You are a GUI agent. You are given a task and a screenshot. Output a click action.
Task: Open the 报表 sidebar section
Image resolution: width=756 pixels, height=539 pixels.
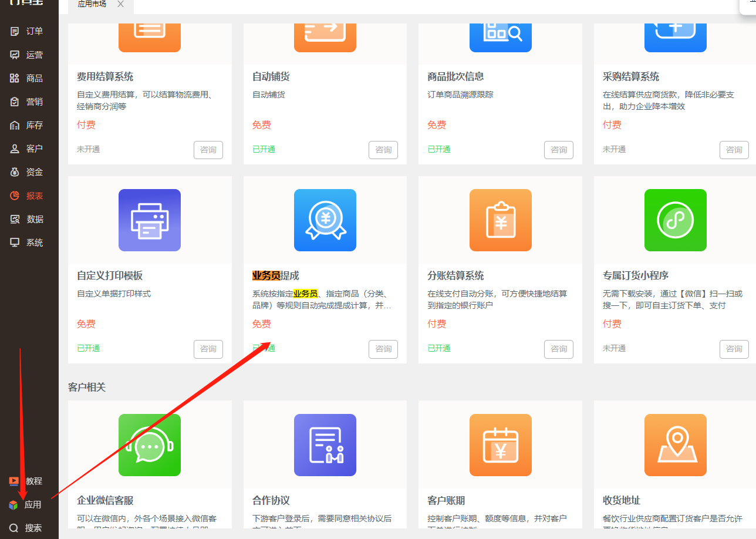pos(27,196)
